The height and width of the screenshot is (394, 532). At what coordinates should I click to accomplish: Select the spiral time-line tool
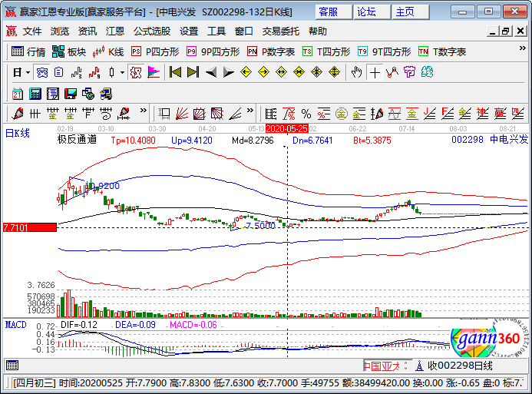[105, 114]
